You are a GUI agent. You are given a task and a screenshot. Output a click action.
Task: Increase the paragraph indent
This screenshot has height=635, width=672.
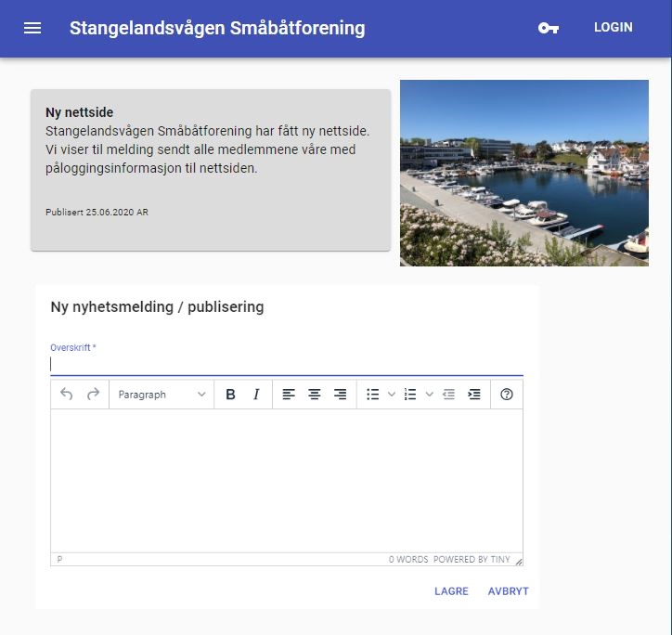point(474,395)
